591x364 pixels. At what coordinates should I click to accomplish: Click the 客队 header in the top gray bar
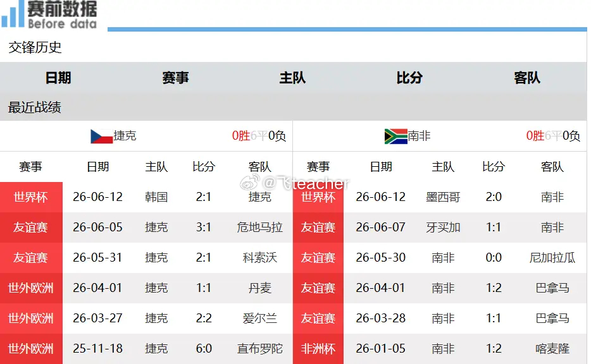[527, 78]
